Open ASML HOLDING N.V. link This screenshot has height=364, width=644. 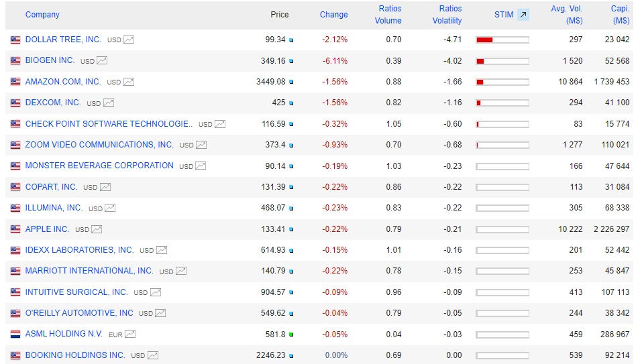point(64,334)
